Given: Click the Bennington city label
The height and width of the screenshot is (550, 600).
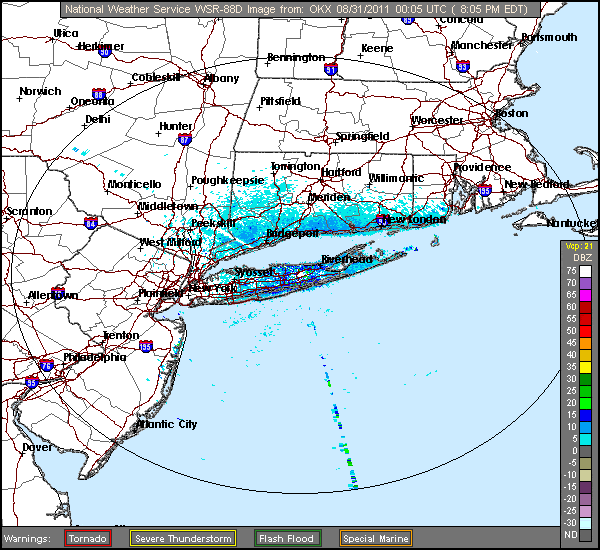Looking at the screenshot, I should pyautogui.click(x=296, y=57).
